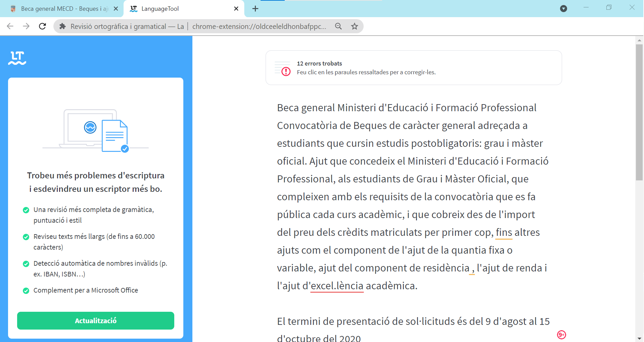Click the extension puzzle icon in address bar
This screenshot has width=644, height=342.
[62, 26]
